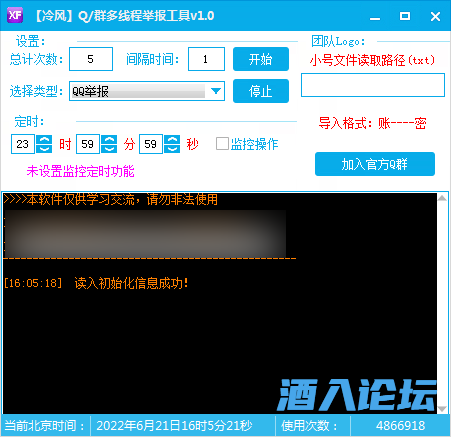The width and height of the screenshot is (451, 437).
Task: Click the hour field showing 23
Action: (23, 144)
